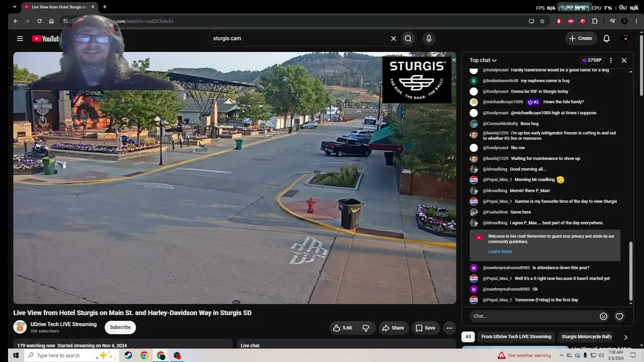644x362 pixels.
Task: Go back with the browser back arrow
Action: (16, 21)
